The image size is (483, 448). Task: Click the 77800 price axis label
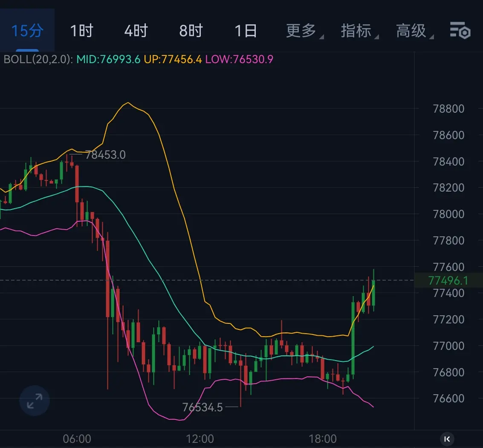pyautogui.click(x=448, y=241)
